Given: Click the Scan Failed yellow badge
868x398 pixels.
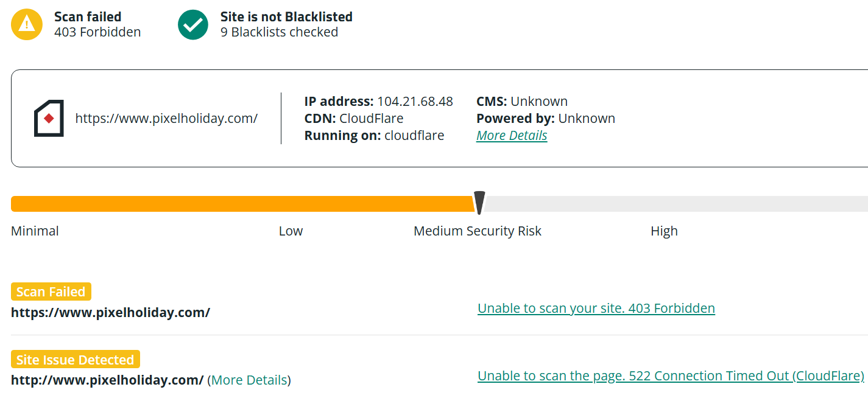Looking at the screenshot, I should pyautogui.click(x=51, y=292).
